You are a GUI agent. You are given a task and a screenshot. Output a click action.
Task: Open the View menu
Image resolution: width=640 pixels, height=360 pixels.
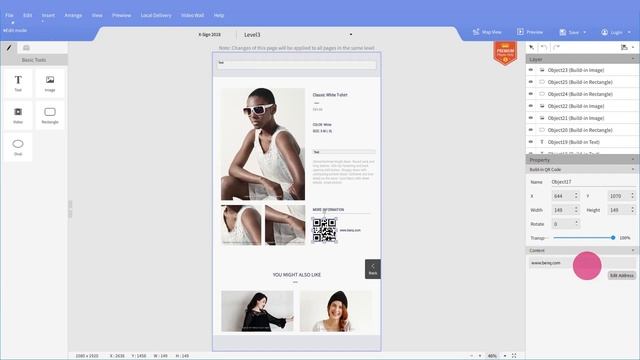click(x=97, y=15)
